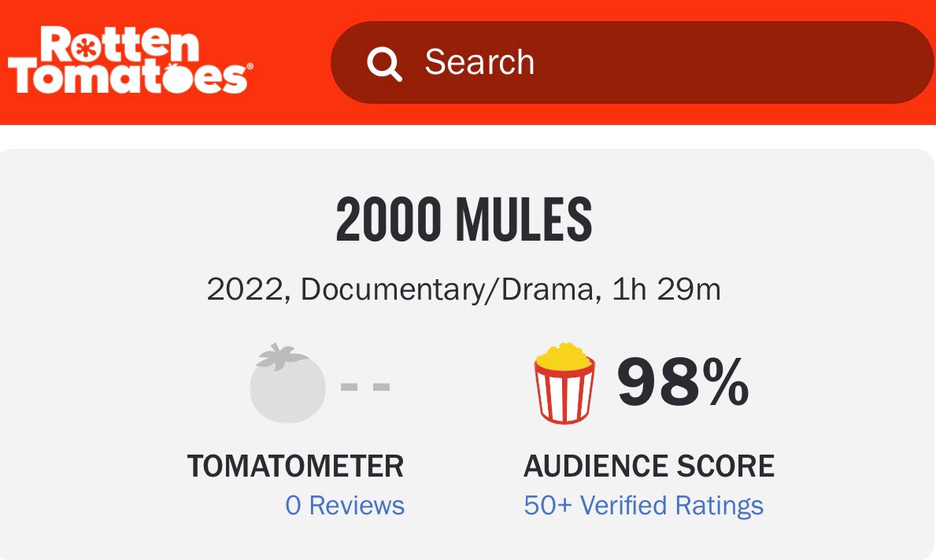Select the AUDIENCE SCORE label
Viewport: 936px width, 560px height.
649,466
